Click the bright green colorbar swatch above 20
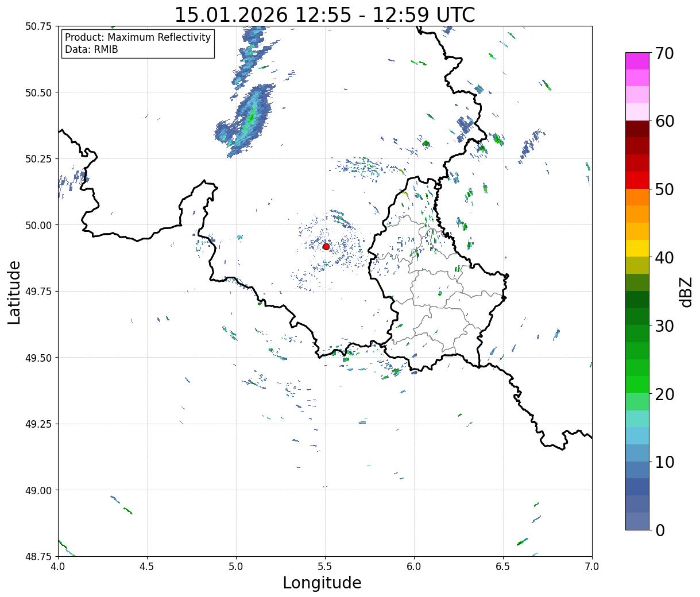Screen dimensions: 700x597 coord(637,384)
